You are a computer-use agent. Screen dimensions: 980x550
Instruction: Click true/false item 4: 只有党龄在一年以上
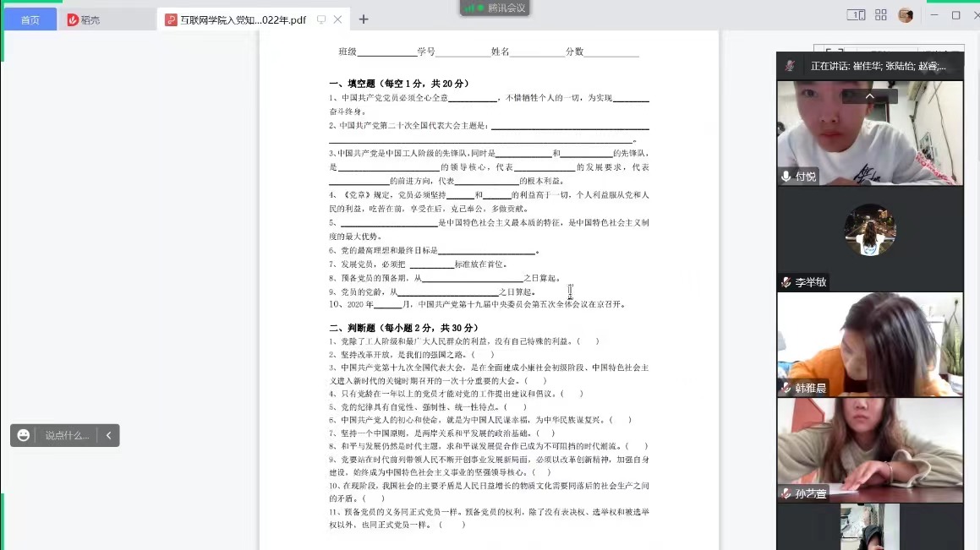(x=457, y=394)
